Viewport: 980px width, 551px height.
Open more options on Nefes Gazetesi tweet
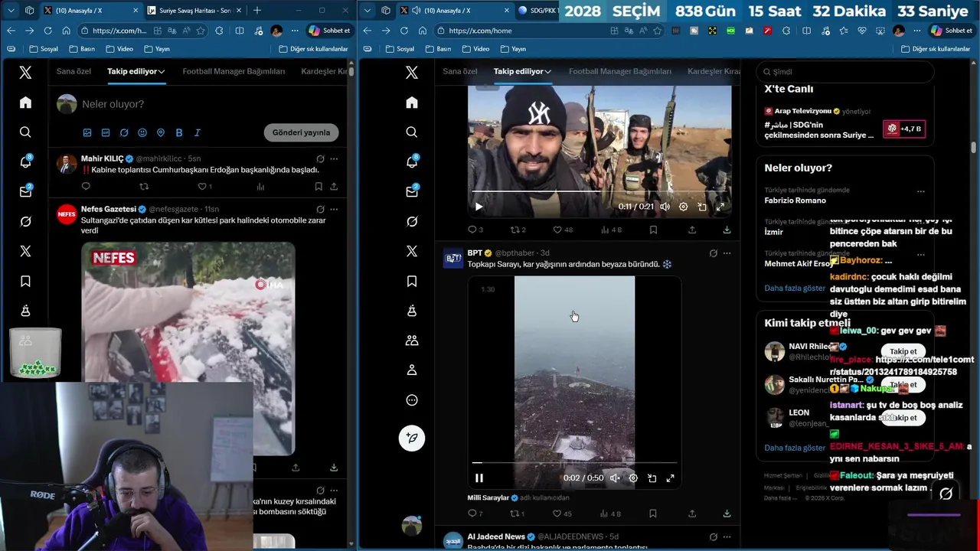click(334, 209)
